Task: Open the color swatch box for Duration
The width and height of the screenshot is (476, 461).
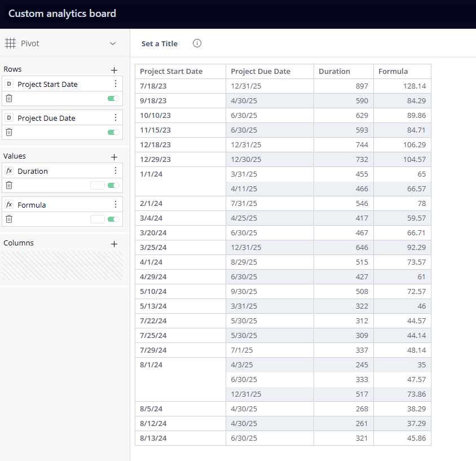Action: pyautogui.click(x=98, y=185)
